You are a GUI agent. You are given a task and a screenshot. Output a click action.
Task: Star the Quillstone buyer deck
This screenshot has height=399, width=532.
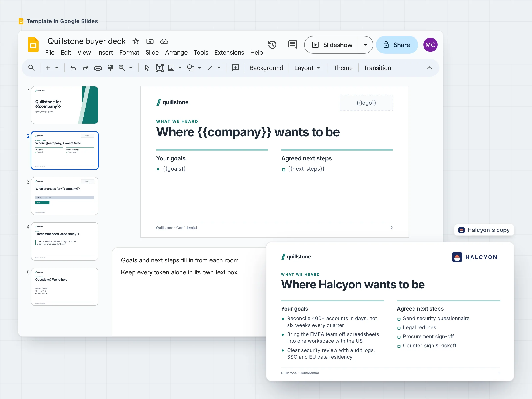(136, 41)
